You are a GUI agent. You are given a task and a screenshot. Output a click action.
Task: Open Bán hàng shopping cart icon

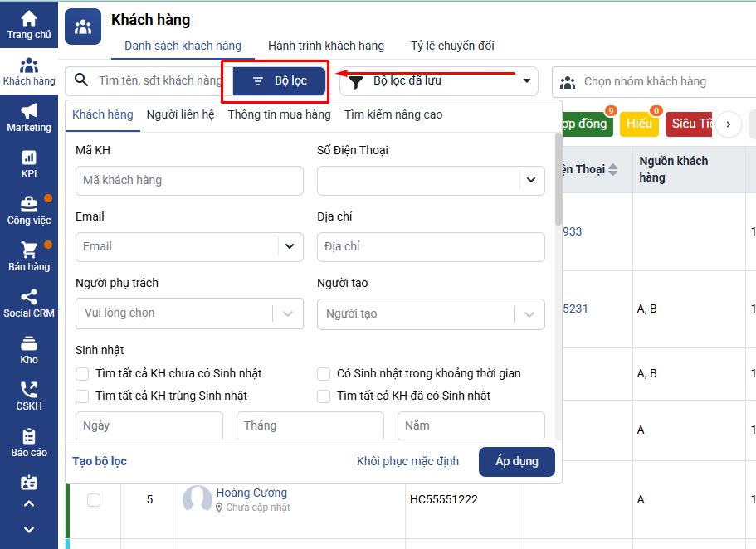[29, 250]
